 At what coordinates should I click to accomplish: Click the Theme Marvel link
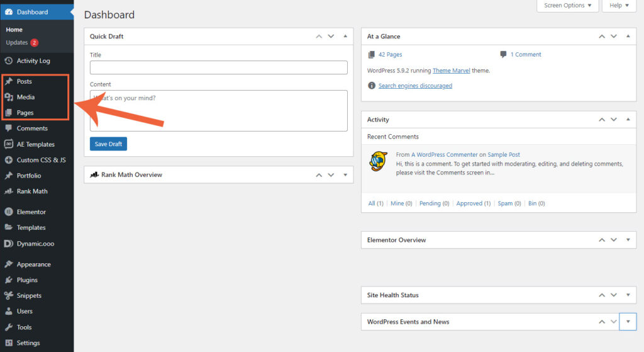(452, 71)
